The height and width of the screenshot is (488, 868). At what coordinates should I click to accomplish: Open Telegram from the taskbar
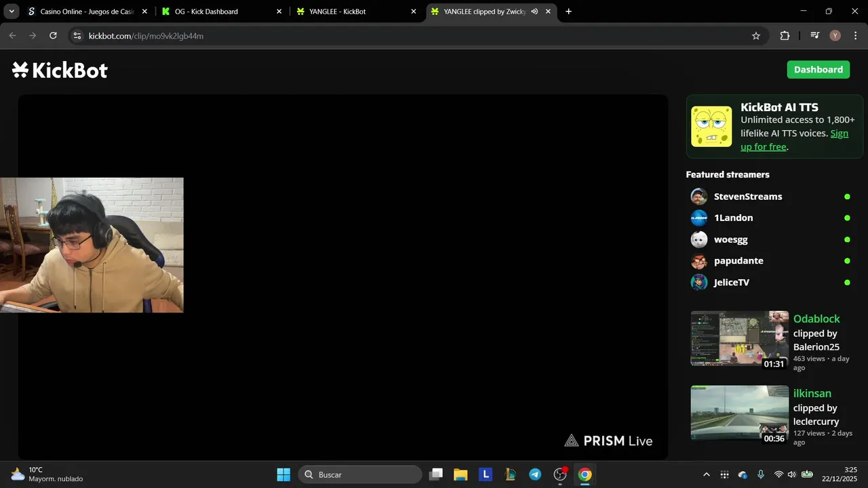point(535,474)
